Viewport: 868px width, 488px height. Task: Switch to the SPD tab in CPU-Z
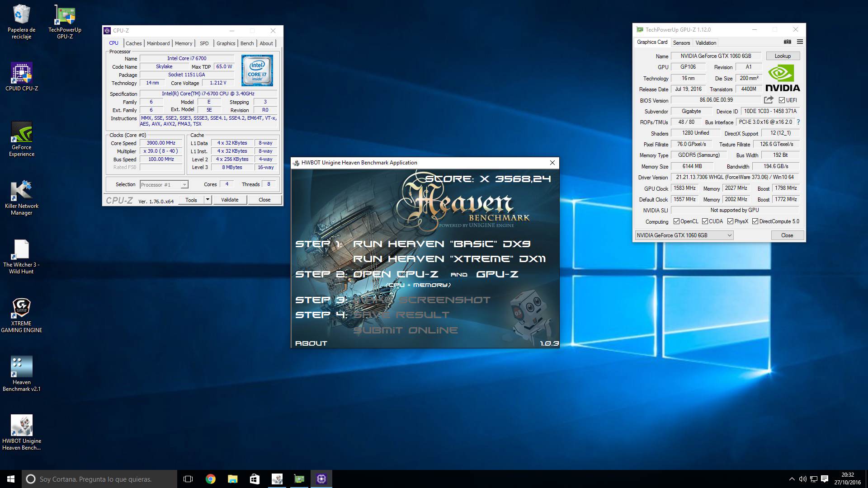tap(204, 43)
